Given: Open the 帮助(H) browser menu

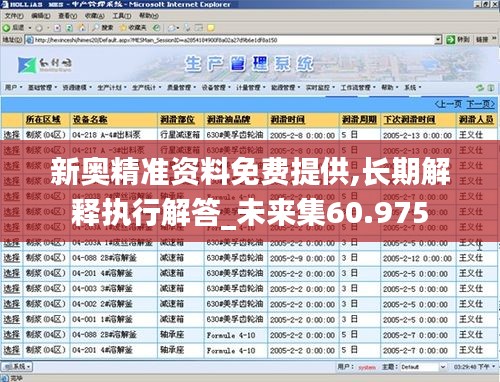Looking at the screenshot, I should [x=149, y=16].
